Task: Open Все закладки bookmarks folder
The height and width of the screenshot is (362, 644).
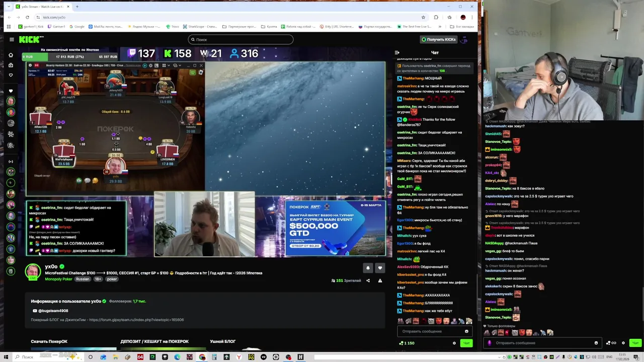Action: click(462, 27)
